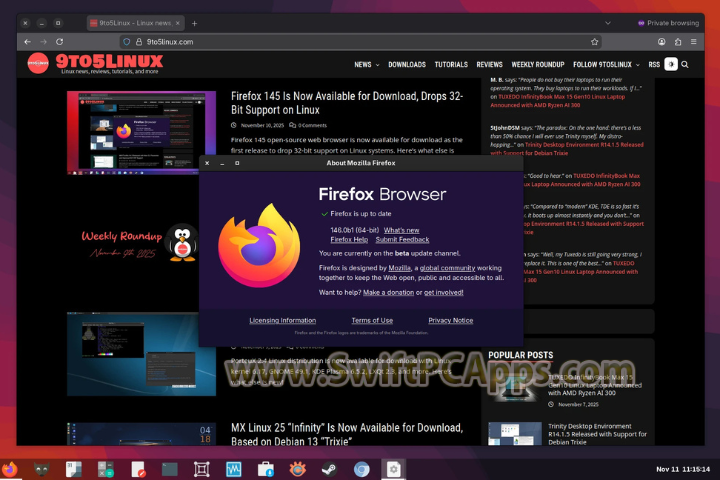Launch the terminal from the taskbar

point(169,469)
